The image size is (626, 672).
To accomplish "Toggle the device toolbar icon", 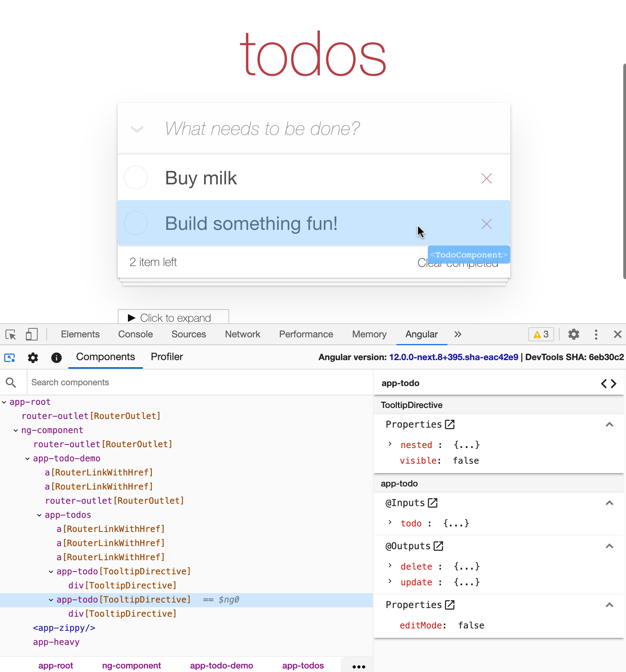I will (x=31, y=335).
